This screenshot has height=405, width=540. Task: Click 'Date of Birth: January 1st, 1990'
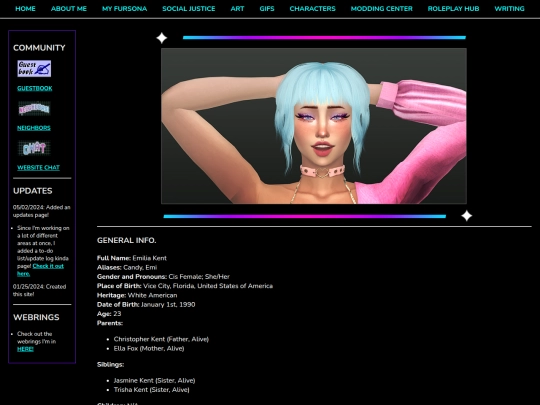(146, 304)
